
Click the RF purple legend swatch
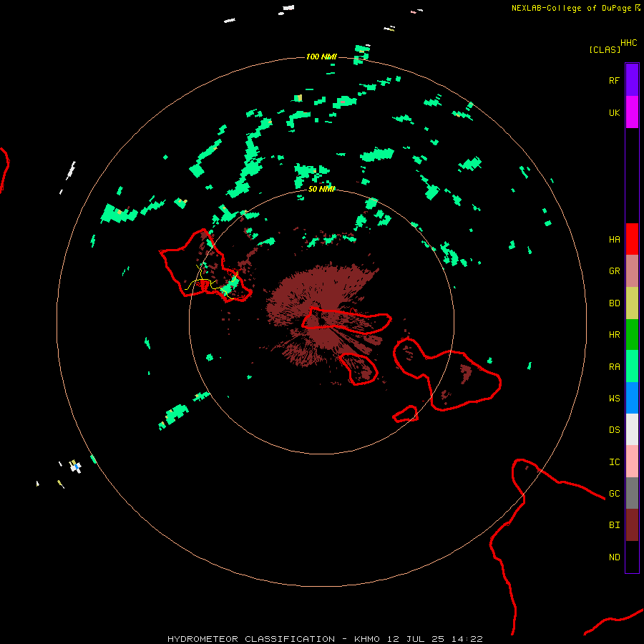coord(632,80)
